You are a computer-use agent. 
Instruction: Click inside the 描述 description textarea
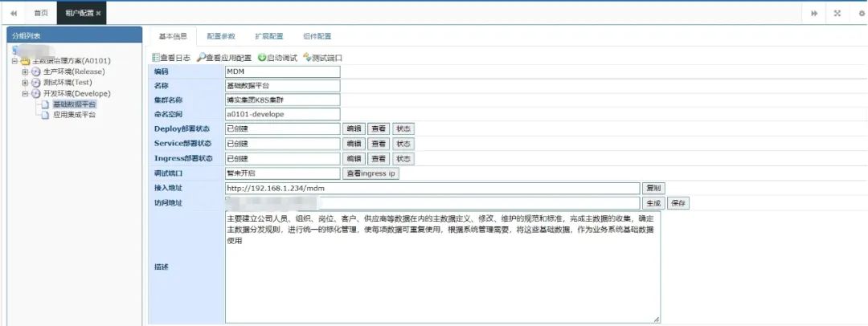click(x=442, y=267)
